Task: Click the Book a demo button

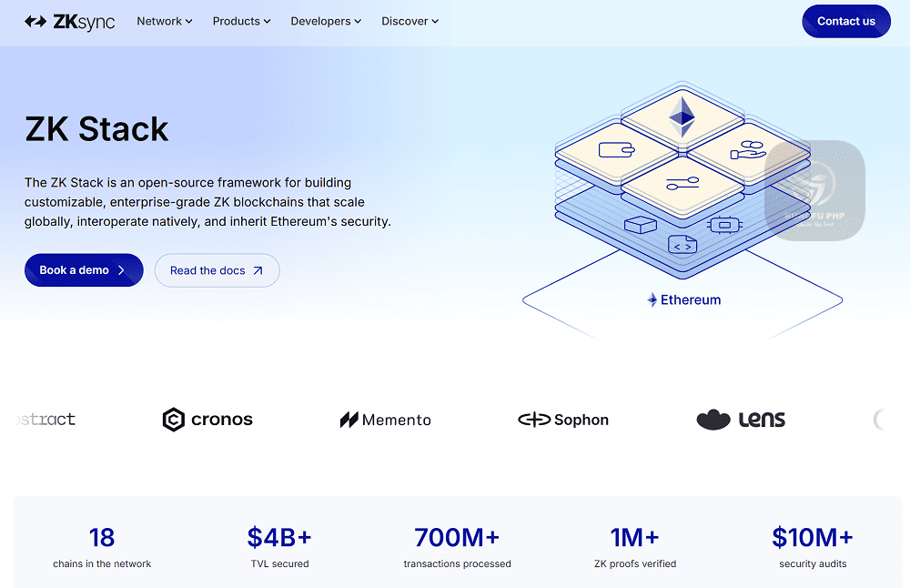Action: tap(84, 270)
